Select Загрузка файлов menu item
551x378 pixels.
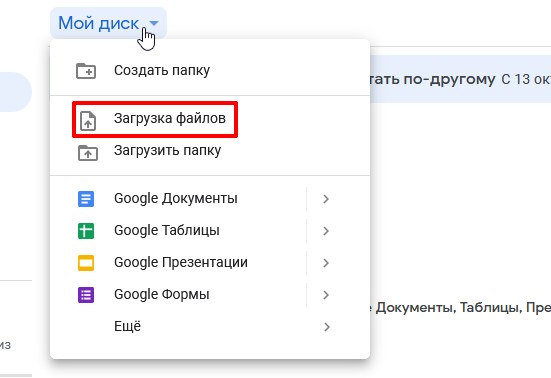click(x=210, y=119)
